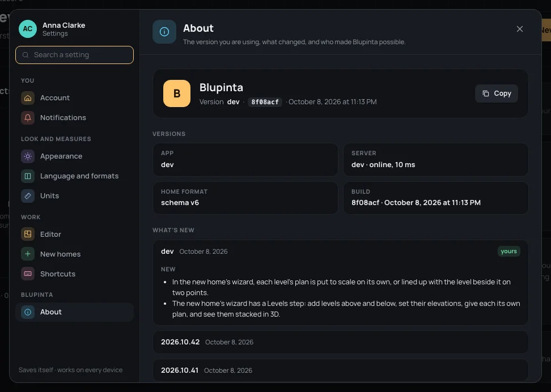Click changelog bullet about plan put to scale
Viewport: 551px width, 392px height.
341,287
